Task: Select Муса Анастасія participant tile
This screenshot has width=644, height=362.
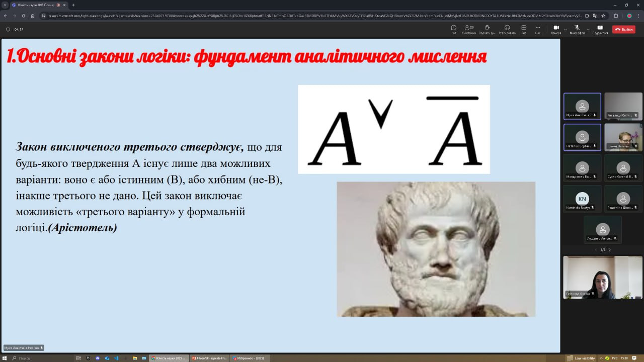Action: coord(582,106)
